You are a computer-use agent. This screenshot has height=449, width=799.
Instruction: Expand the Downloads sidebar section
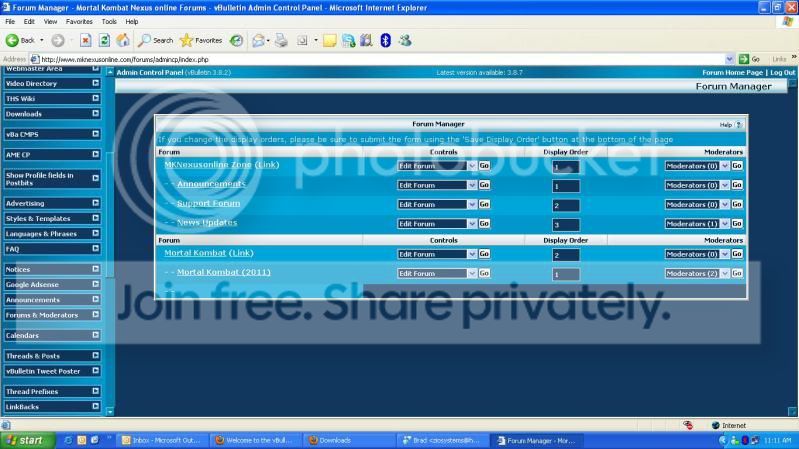point(95,114)
